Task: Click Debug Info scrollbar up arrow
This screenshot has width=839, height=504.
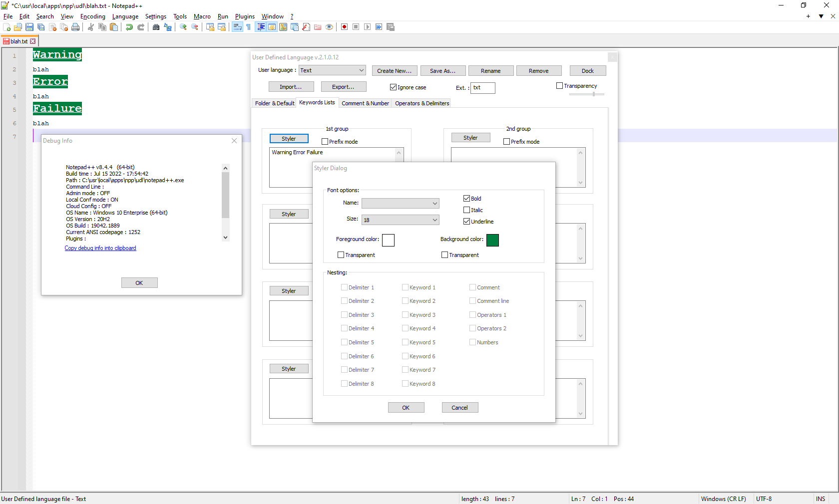Action: coord(226,168)
